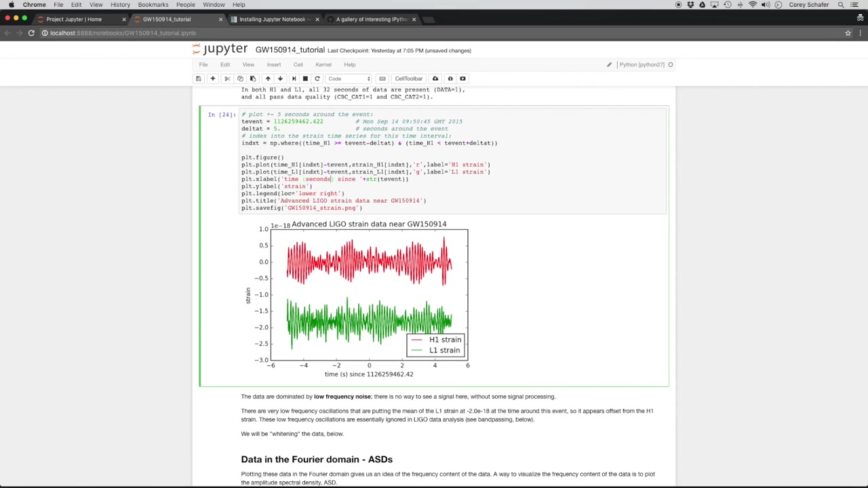Viewport: 868px width, 488px height.
Task: Switch to Installing Jupyter Notebook tab
Action: 273,19
